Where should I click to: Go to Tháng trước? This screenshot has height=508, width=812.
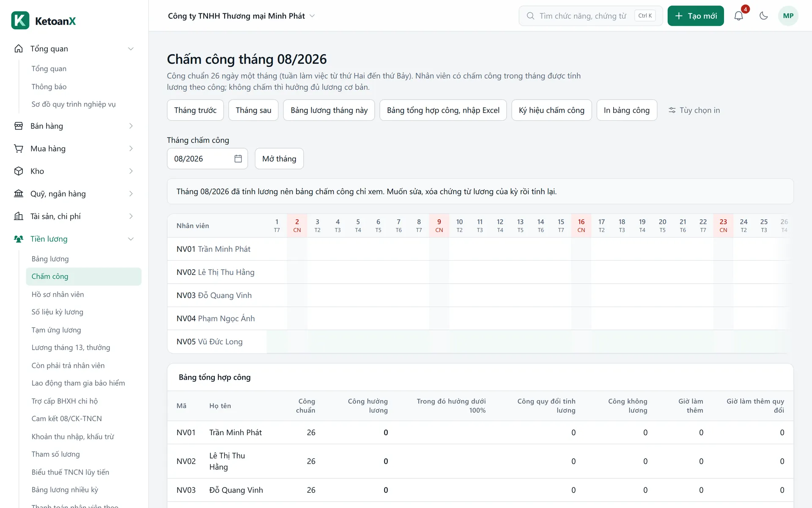[x=195, y=110]
